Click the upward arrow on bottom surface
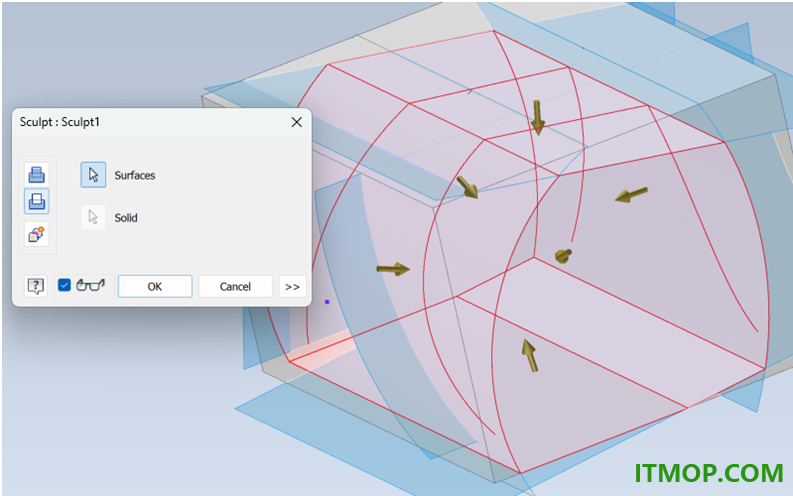 (530, 355)
